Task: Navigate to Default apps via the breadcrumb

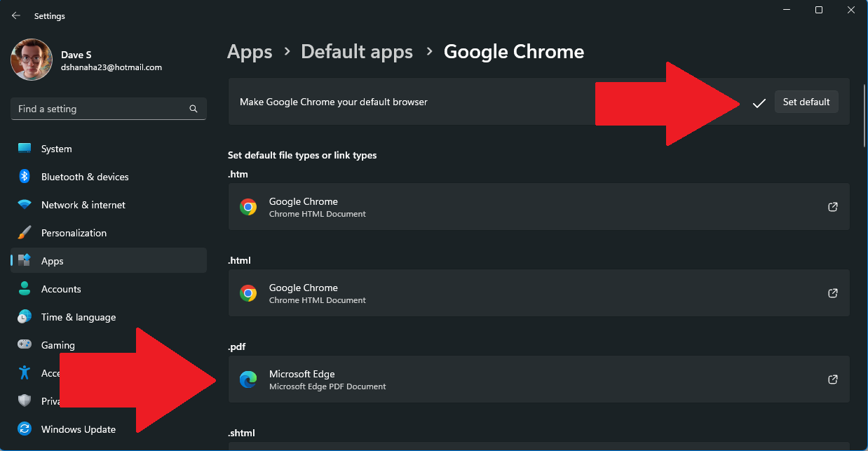Action: [x=356, y=51]
